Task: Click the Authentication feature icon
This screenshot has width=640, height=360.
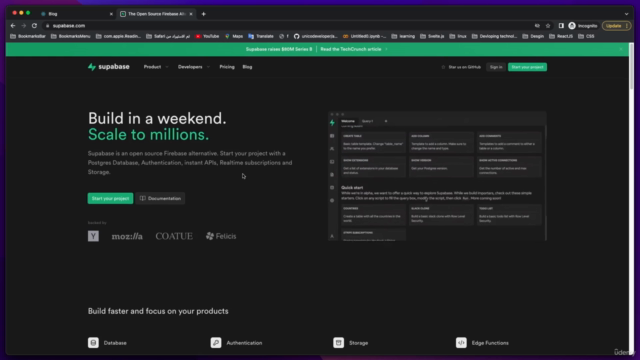Action: 216,343
